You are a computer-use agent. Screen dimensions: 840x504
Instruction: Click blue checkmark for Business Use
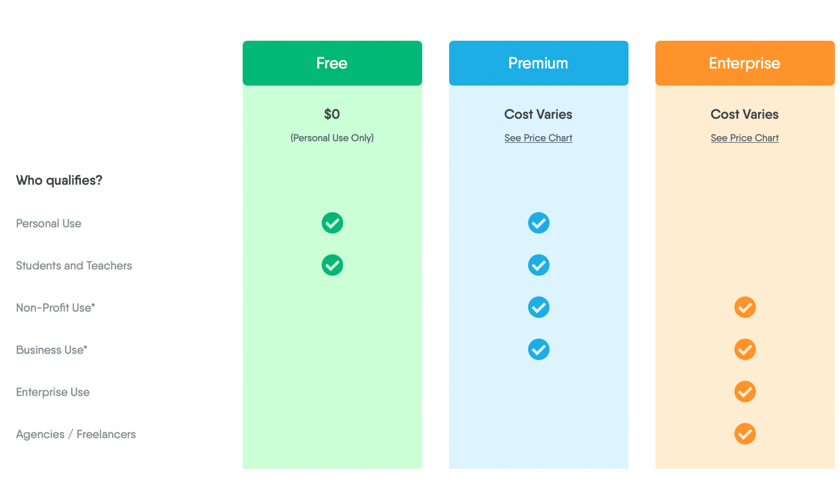538,349
